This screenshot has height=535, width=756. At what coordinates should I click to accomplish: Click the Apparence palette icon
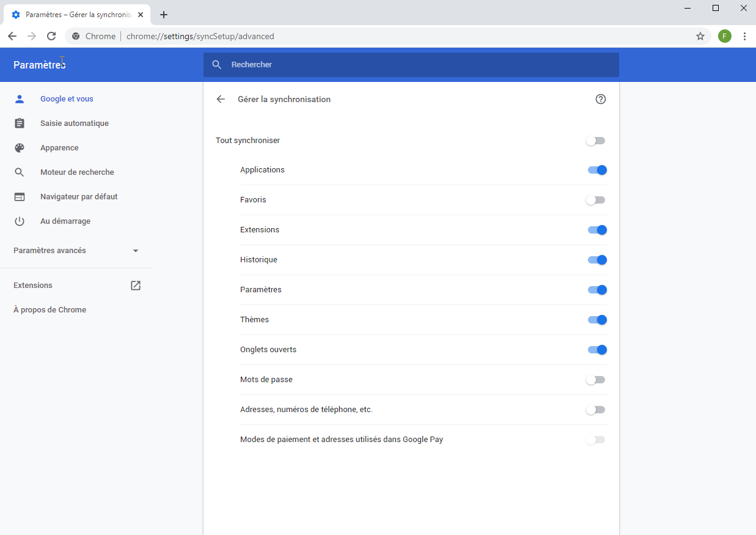20,147
